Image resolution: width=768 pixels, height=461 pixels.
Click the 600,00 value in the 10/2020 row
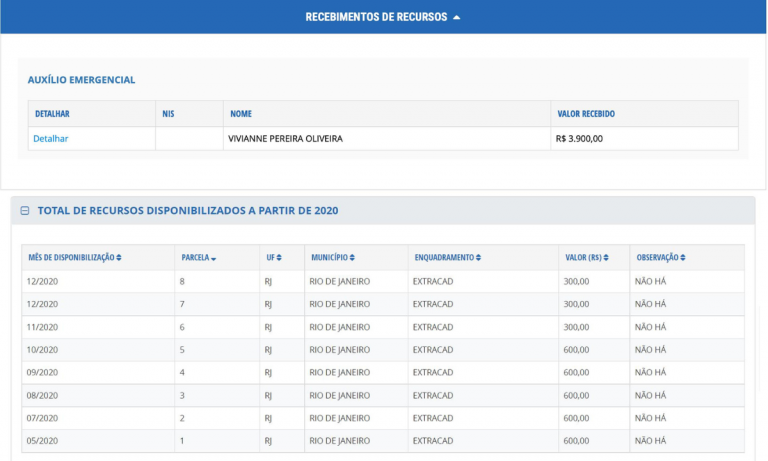tap(576, 350)
